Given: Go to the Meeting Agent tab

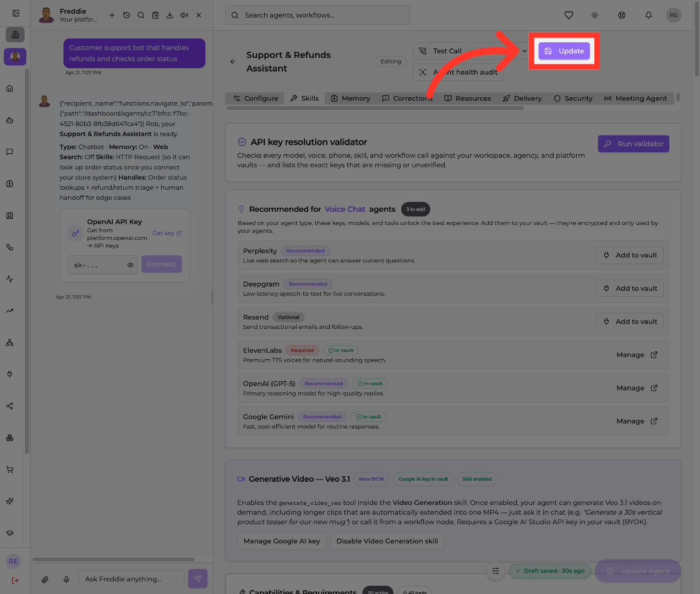Looking at the screenshot, I should [x=636, y=98].
